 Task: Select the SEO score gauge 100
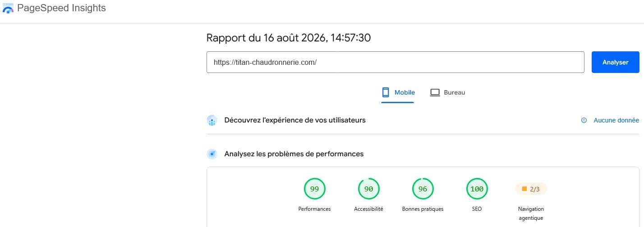click(x=477, y=189)
